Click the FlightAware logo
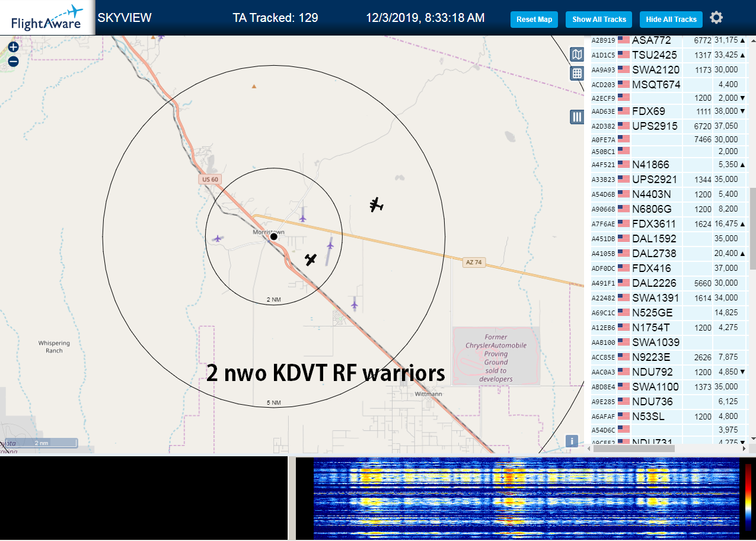The width and height of the screenshot is (756, 541). tap(47, 18)
